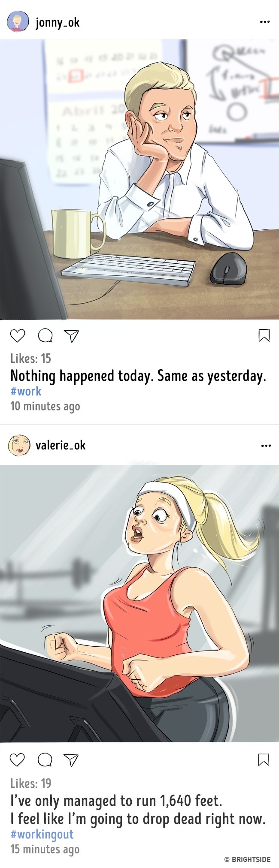Share jonny_ok's post with the paper plane icon
Image resolution: width=279 pixels, height=868 pixels.
click(x=71, y=336)
